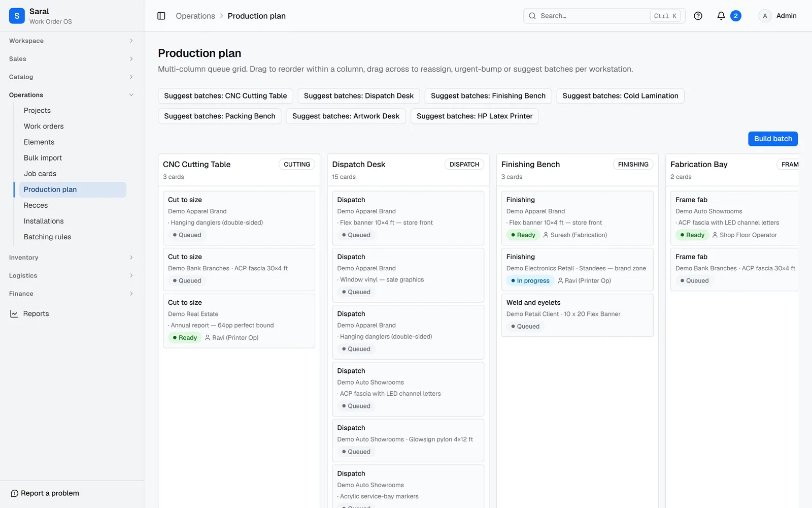The height and width of the screenshot is (508, 812).
Task: Expand the Inventory section
Action: (x=71, y=258)
